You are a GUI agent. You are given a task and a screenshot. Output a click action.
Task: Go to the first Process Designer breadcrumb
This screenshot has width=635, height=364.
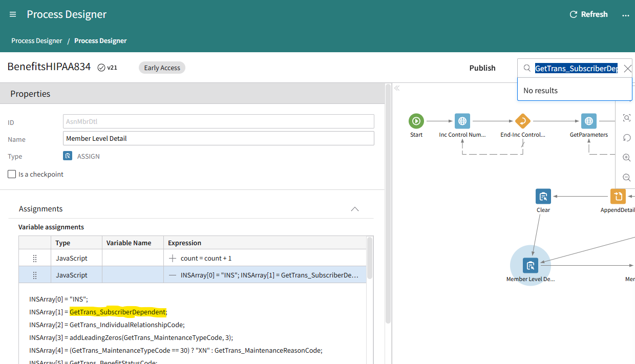(37, 40)
